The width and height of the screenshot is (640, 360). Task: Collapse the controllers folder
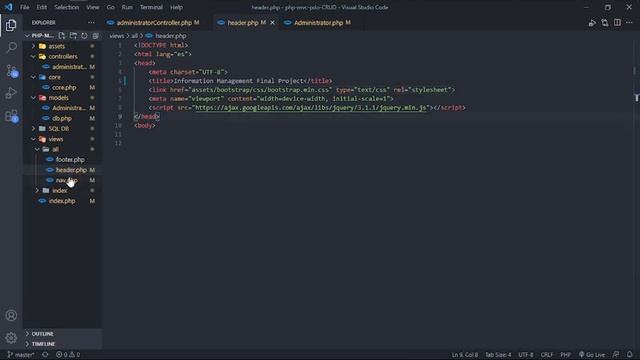(x=33, y=56)
